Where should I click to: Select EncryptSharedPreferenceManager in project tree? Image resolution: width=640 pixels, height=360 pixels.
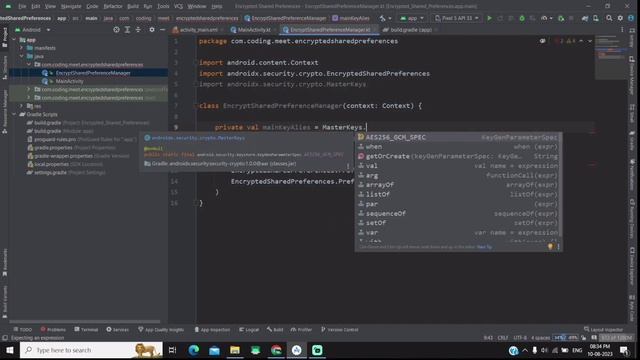[93, 73]
